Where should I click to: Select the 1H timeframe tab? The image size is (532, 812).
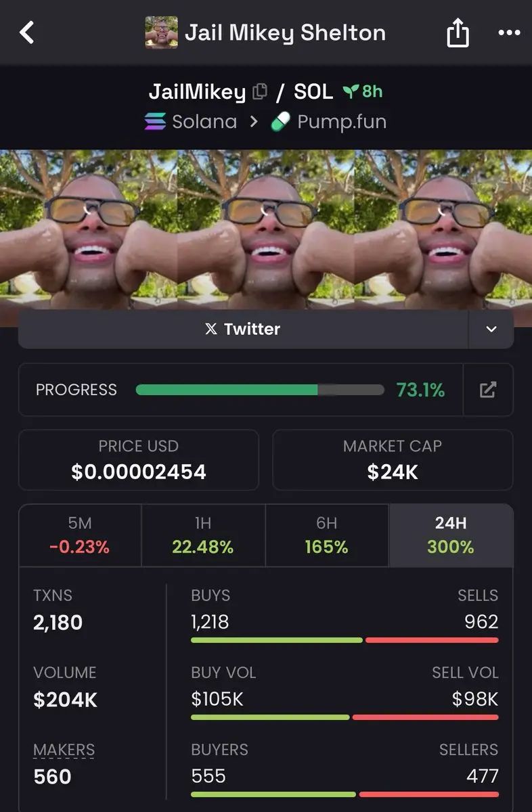[x=203, y=535]
